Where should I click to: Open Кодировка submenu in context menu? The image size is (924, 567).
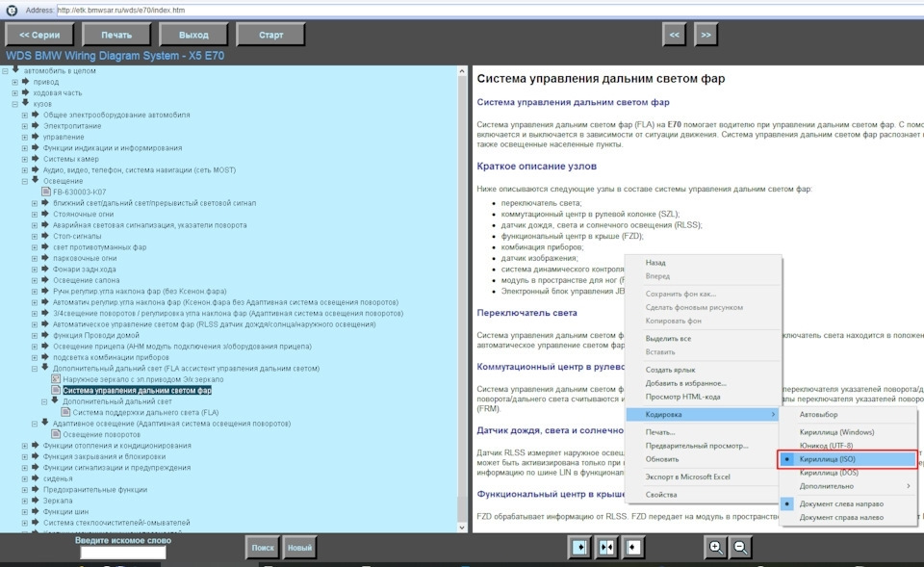704,414
